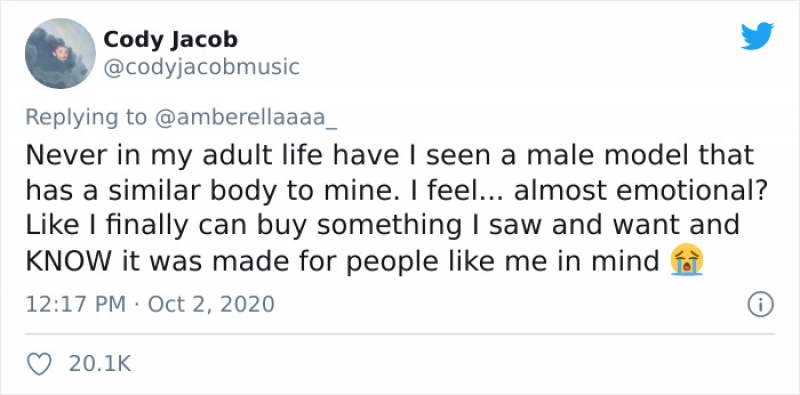Click the crying face emoji
The height and width of the screenshot is (395, 800).
[687, 259]
